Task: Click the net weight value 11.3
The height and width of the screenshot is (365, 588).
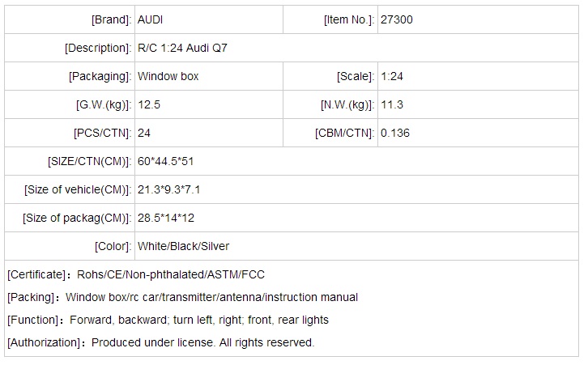Action: [392, 104]
